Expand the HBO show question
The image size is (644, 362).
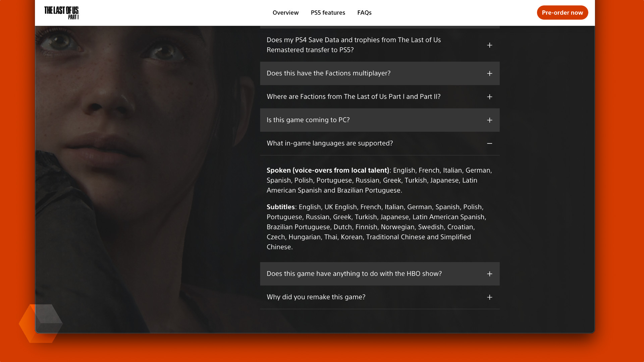click(x=380, y=274)
